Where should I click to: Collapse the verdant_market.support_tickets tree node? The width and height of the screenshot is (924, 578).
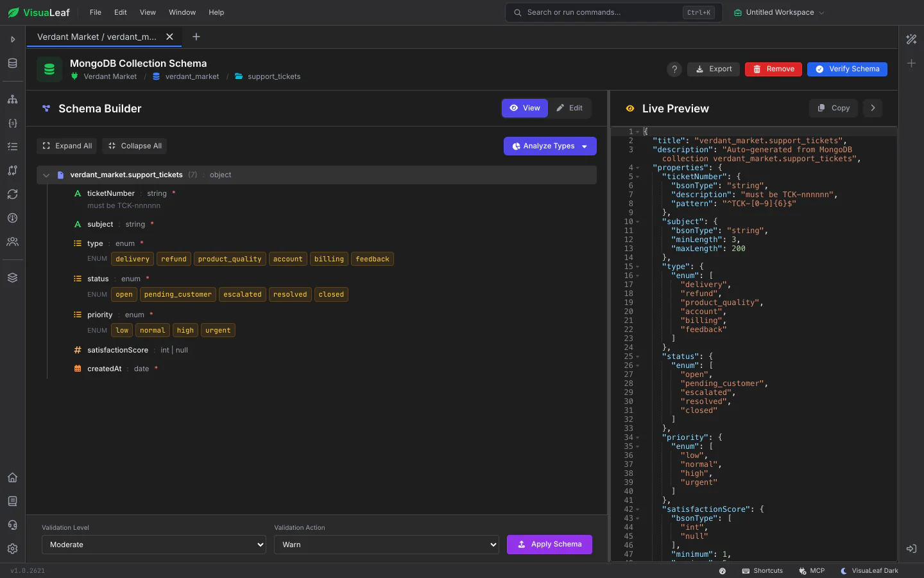(46, 175)
